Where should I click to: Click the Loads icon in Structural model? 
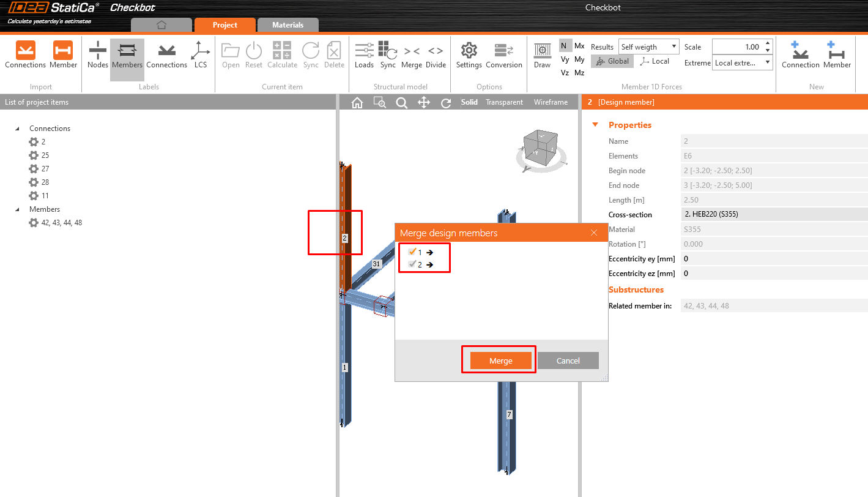[x=364, y=55]
